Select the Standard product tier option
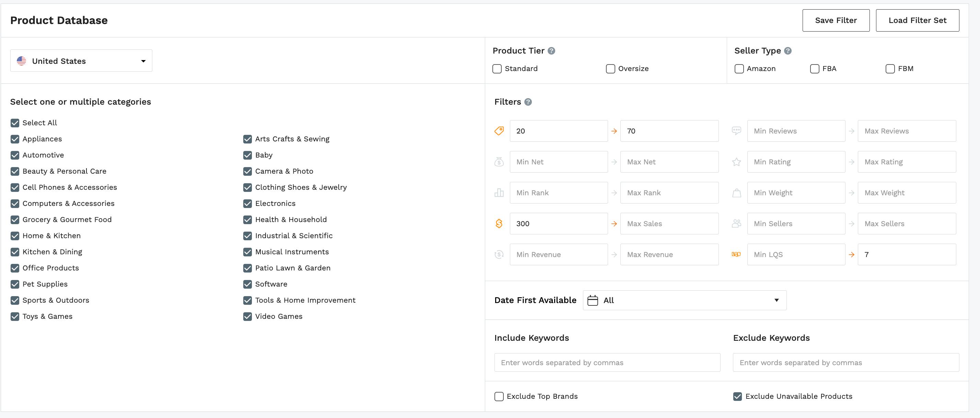Screen dimensions: 980x418 pyautogui.click(x=497, y=68)
